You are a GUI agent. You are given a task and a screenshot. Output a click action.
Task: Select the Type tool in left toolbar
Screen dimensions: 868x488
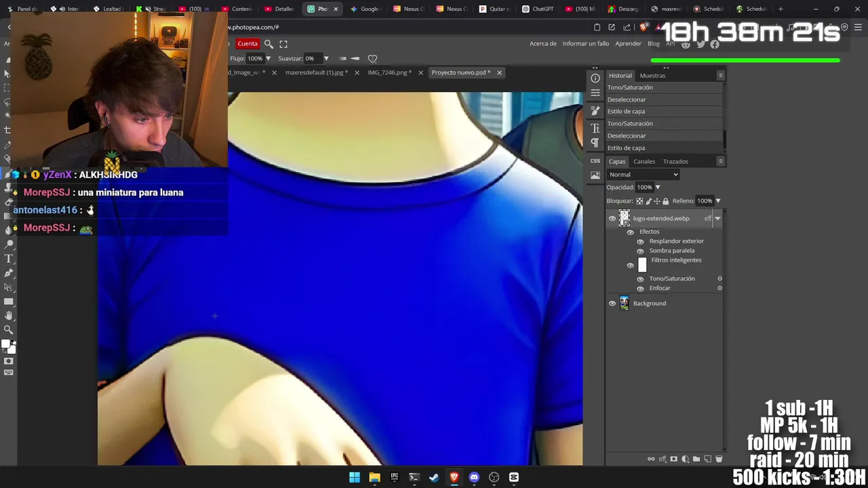[x=9, y=259]
